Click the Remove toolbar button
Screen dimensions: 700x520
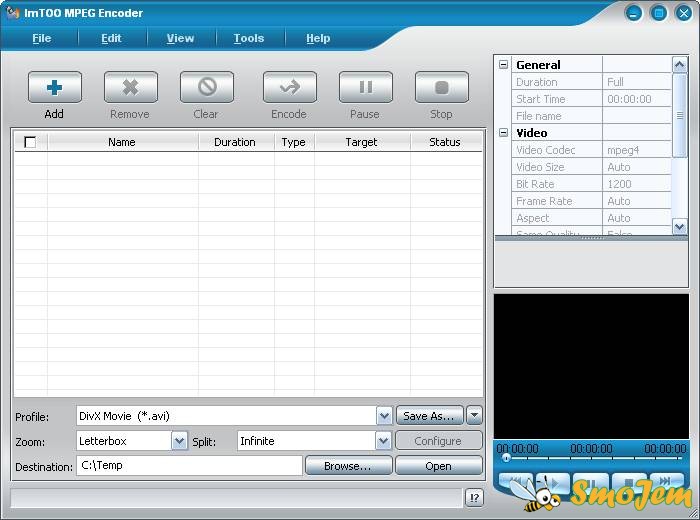[x=130, y=87]
